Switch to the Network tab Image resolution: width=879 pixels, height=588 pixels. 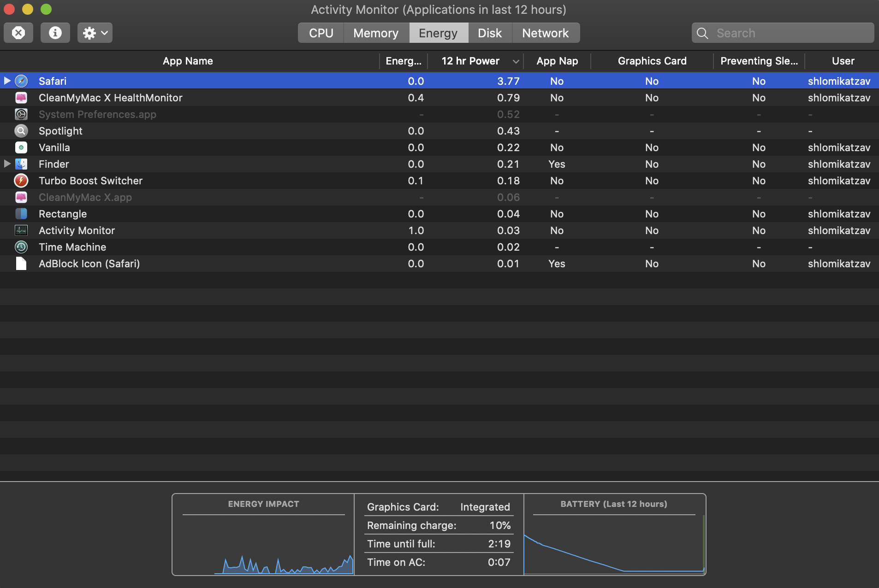(x=546, y=33)
